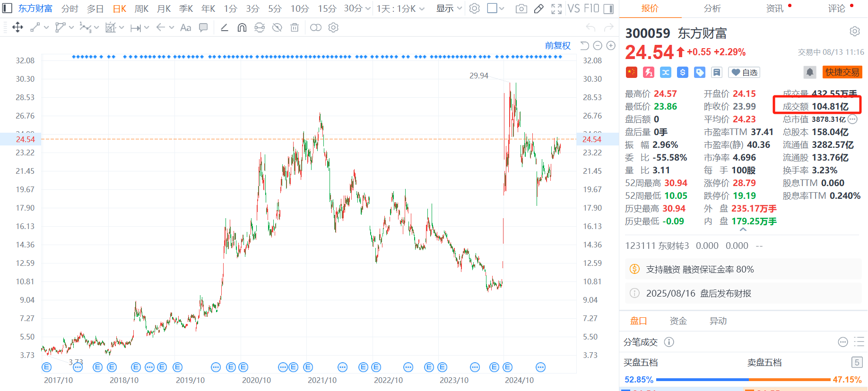This screenshot has width=868, height=391.
Task: Click the 快捷交易 quick trade button
Action: [x=842, y=72]
